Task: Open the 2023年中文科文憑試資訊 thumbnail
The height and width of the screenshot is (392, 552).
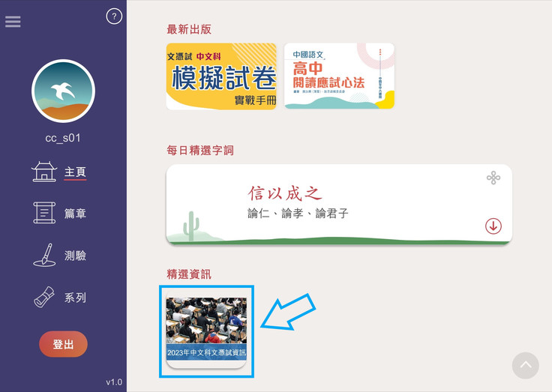Action: click(206, 333)
